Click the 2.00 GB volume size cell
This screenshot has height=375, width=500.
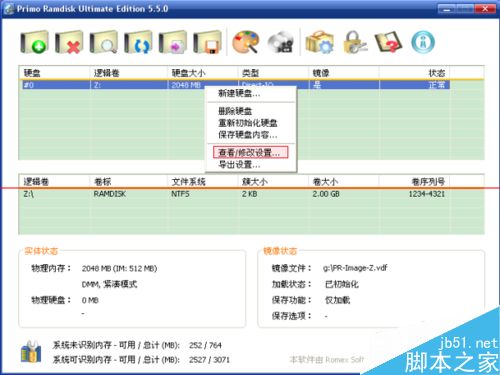[x=326, y=194]
